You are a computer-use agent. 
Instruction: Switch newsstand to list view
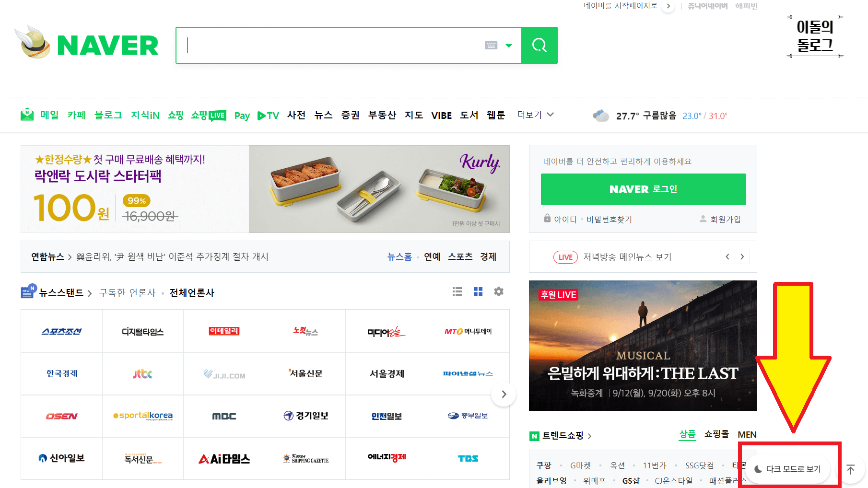457,291
